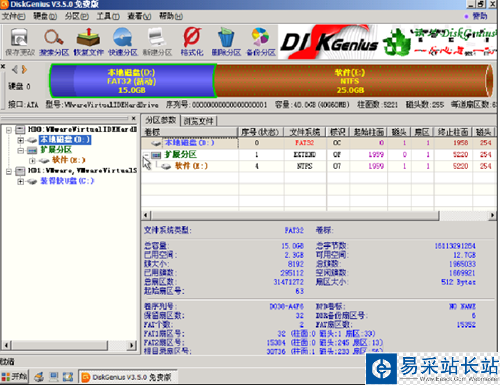Close the left tree panel with X

133,118
